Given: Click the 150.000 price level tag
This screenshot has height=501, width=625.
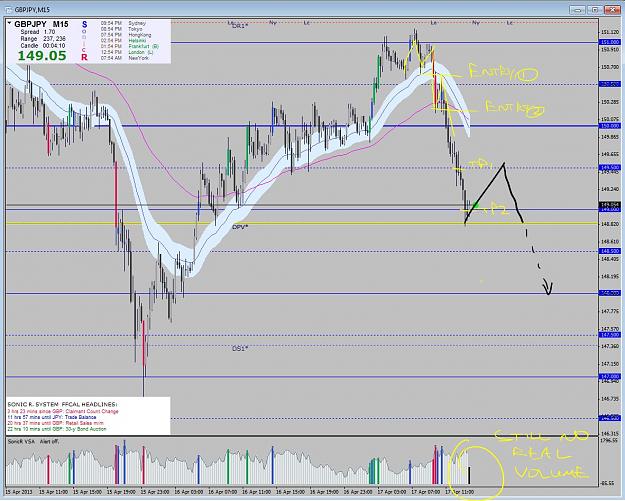Looking at the screenshot, I should click(609, 126).
